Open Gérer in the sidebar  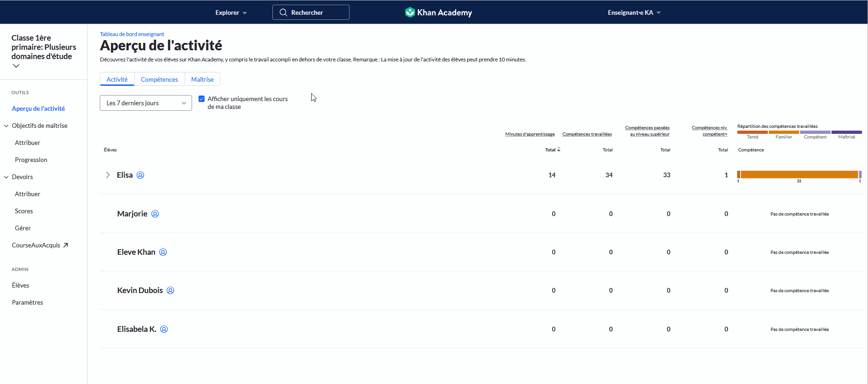23,228
